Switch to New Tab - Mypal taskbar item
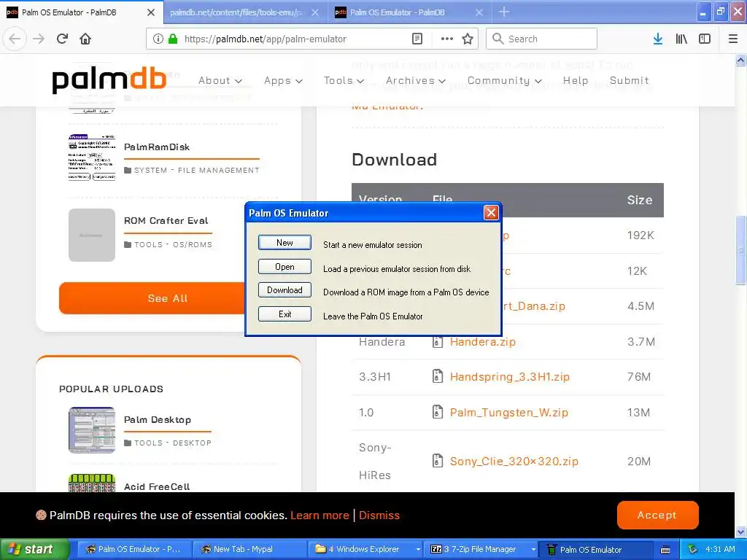Viewport: 747px width, 560px height. 249,549
